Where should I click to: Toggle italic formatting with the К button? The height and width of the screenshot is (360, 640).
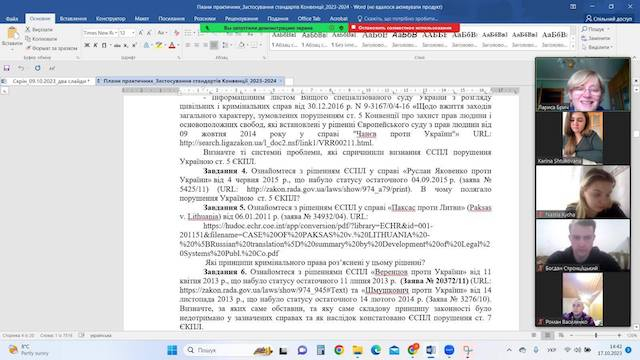point(95,45)
